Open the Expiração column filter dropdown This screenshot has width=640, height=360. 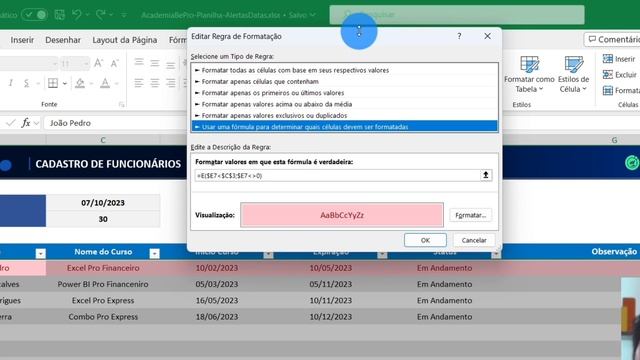382,254
